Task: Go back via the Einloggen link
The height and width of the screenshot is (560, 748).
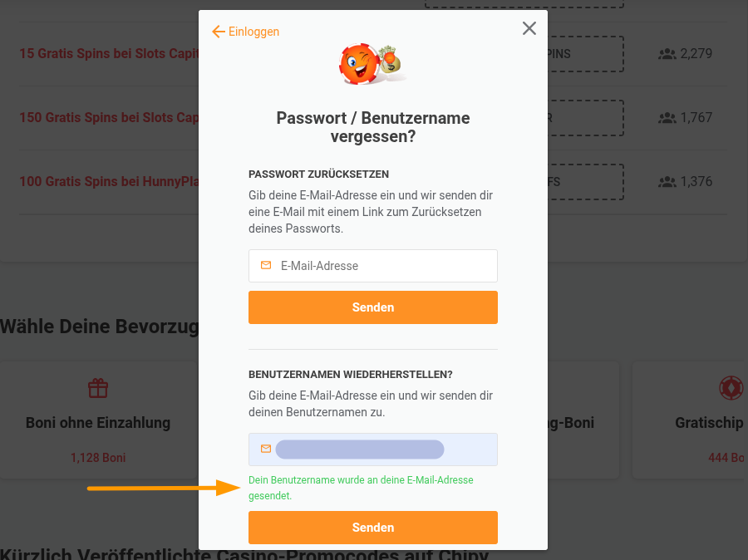Action: (253, 32)
